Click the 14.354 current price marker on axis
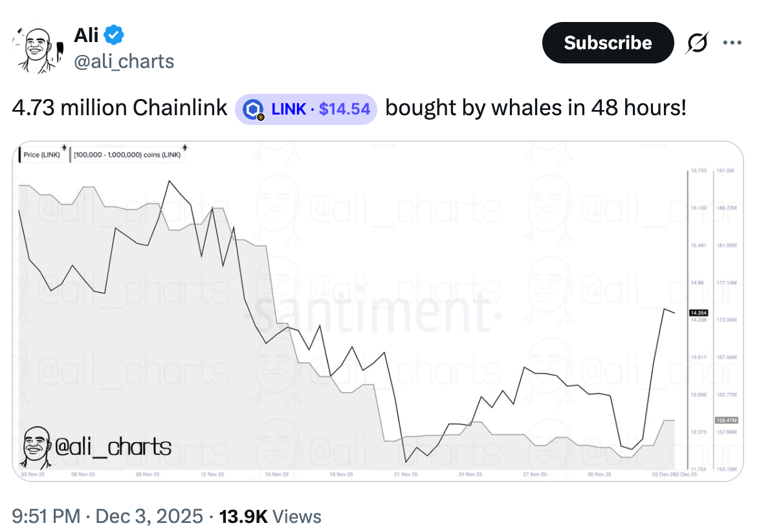The width and height of the screenshot is (761, 532). pos(699,313)
